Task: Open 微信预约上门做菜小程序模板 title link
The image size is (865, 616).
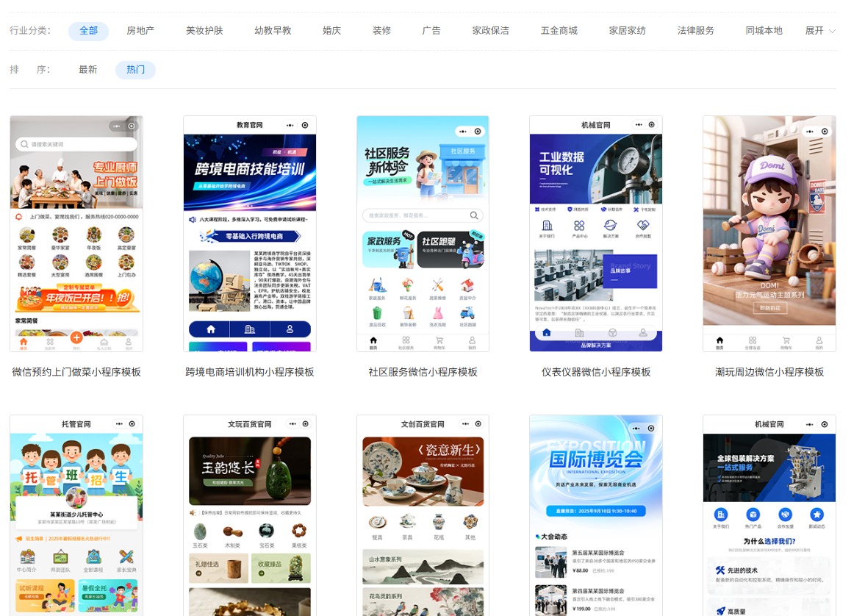Action: tap(76, 372)
